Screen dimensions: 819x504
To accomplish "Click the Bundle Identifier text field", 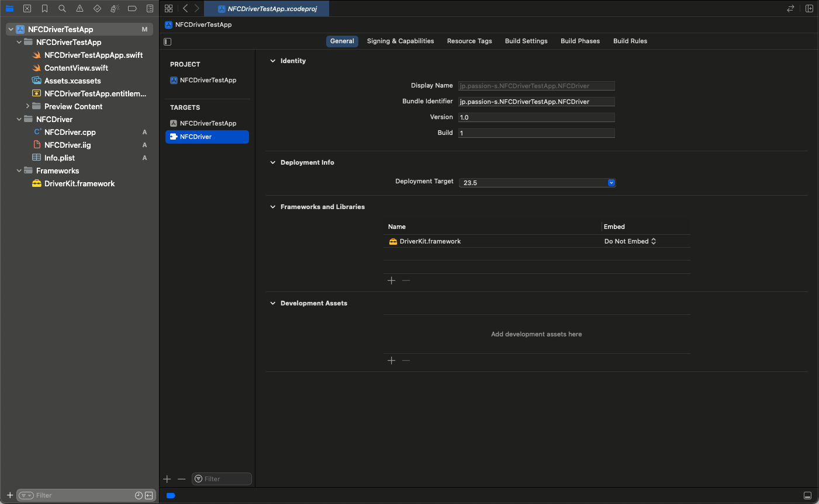I will (x=536, y=102).
